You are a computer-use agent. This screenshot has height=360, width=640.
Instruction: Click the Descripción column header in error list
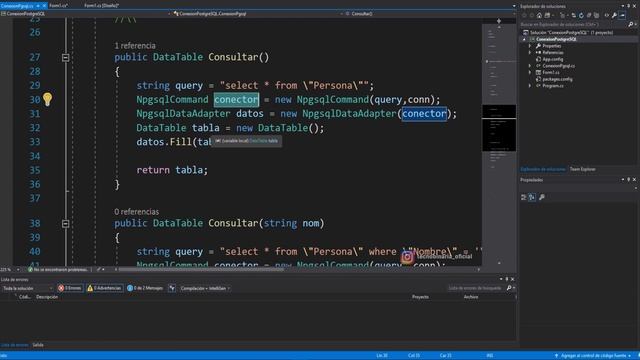point(47,297)
